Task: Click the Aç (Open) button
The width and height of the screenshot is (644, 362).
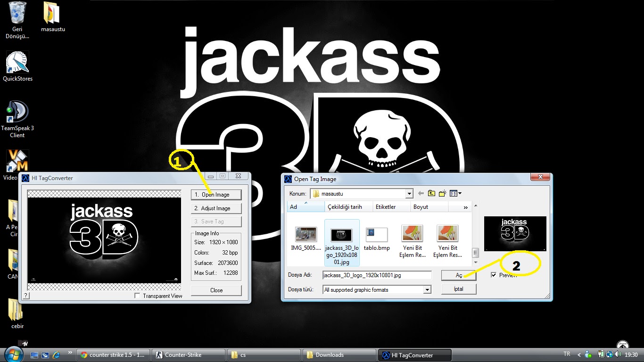Action: [x=459, y=275]
